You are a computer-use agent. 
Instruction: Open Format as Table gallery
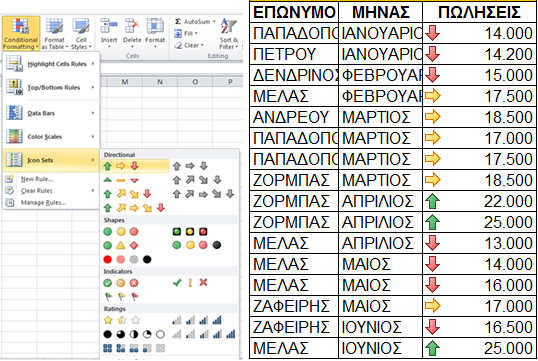(x=55, y=33)
